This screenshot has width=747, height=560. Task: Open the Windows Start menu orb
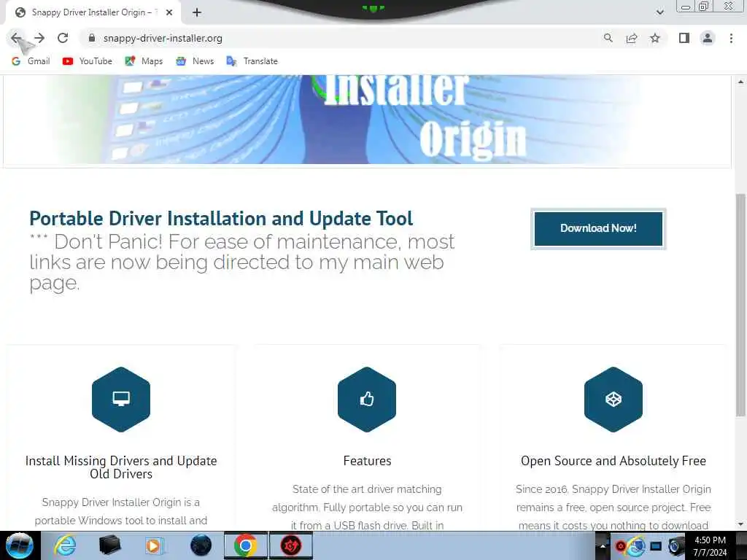[x=20, y=545]
